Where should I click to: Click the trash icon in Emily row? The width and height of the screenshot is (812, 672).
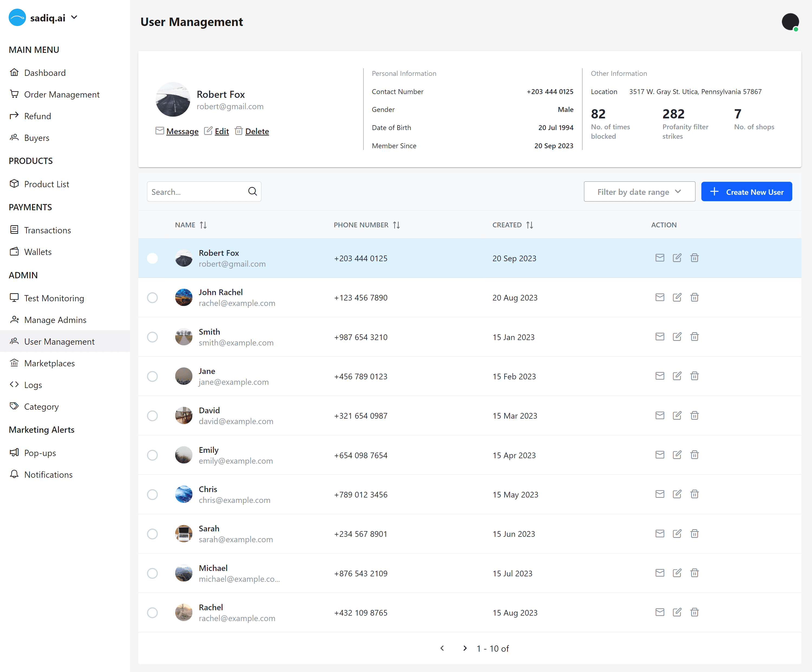694,455
